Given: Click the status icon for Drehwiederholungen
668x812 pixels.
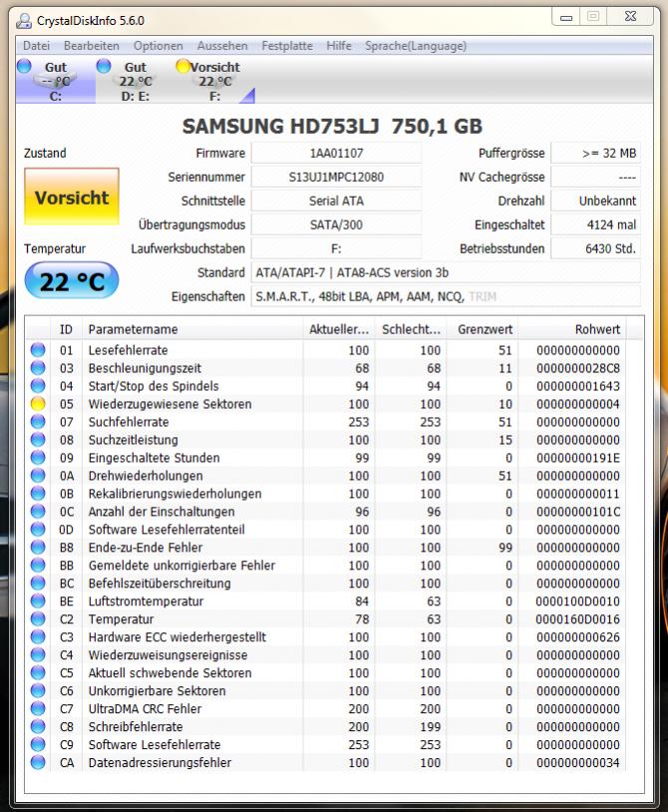Looking at the screenshot, I should 38,476.
